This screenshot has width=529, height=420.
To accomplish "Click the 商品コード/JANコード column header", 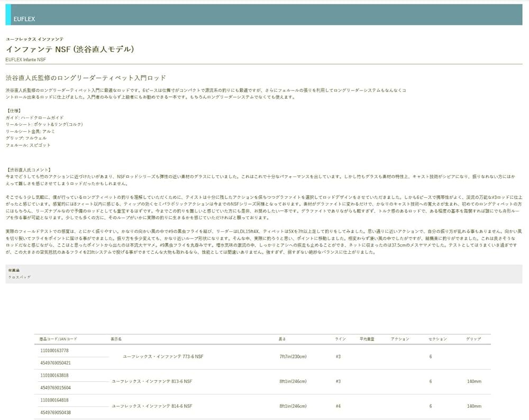I will [60, 339].
